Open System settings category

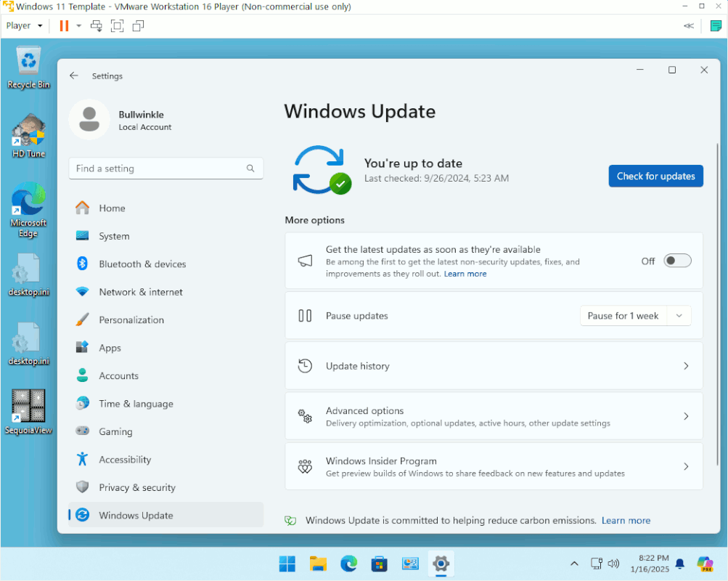click(165, 236)
